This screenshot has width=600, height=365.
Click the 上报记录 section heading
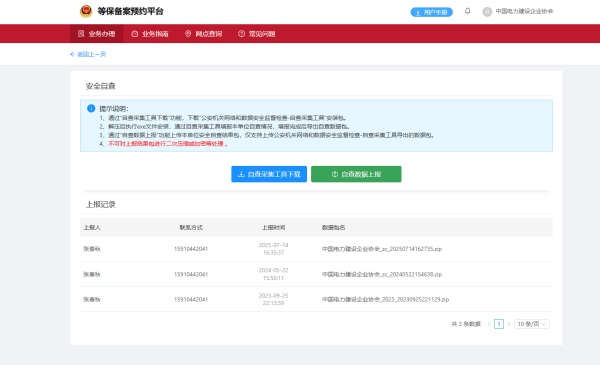click(100, 204)
